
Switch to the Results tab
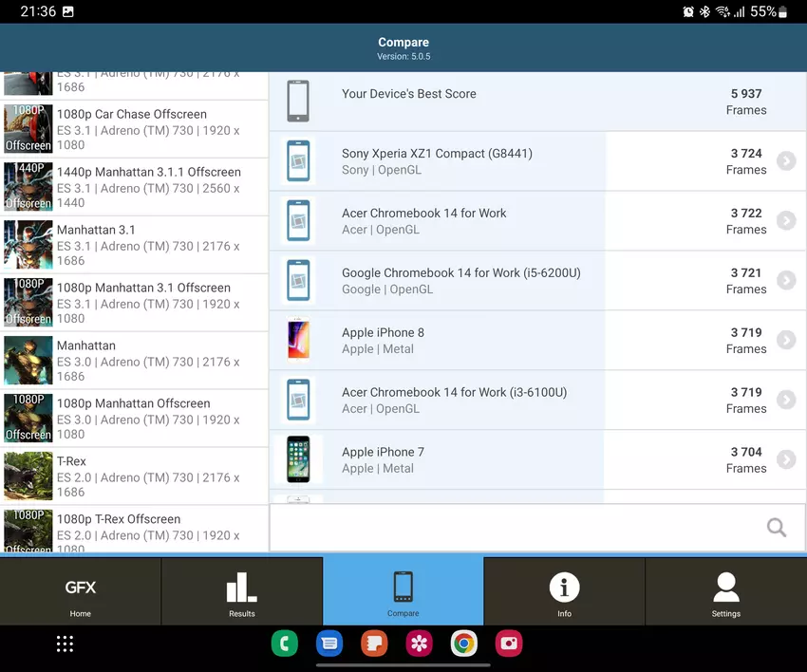[x=241, y=592]
